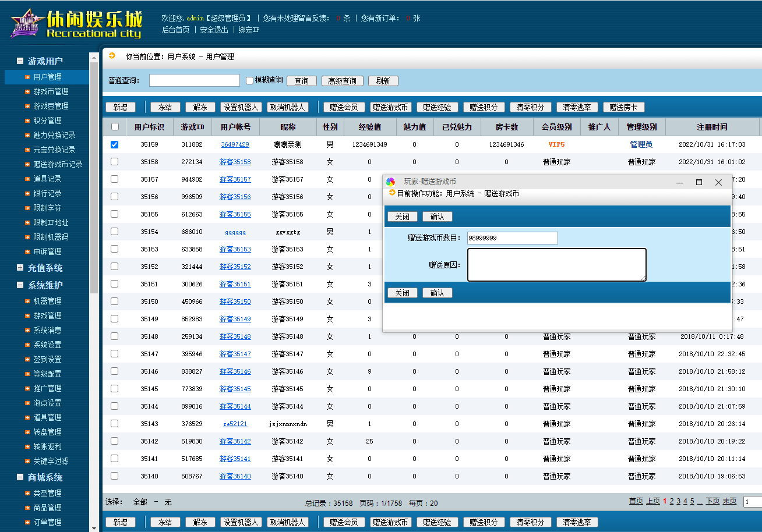Image resolution: width=762 pixels, height=532 pixels.
Task: Click inside the 赠送原因 reason text box
Action: click(x=556, y=265)
